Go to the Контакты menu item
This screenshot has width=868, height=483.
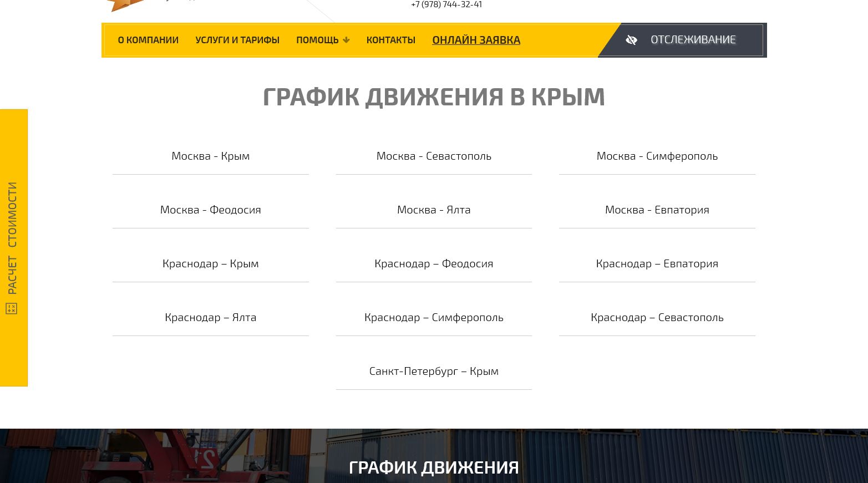(x=391, y=40)
